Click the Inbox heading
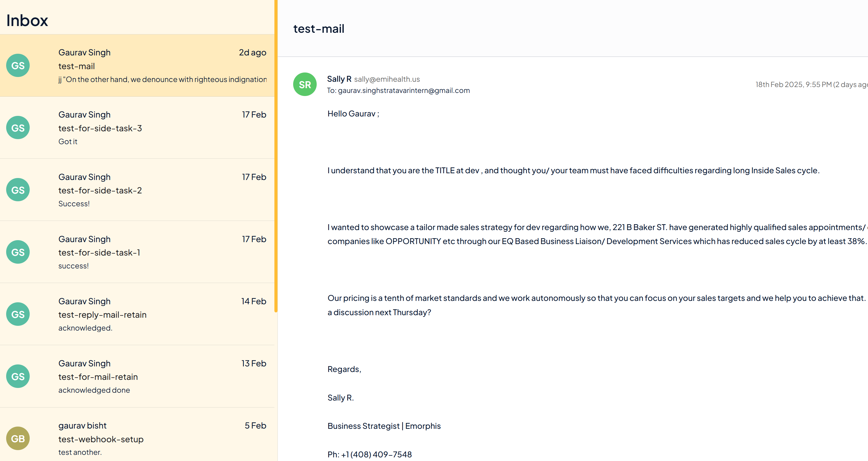The height and width of the screenshot is (461, 868). pos(27,20)
